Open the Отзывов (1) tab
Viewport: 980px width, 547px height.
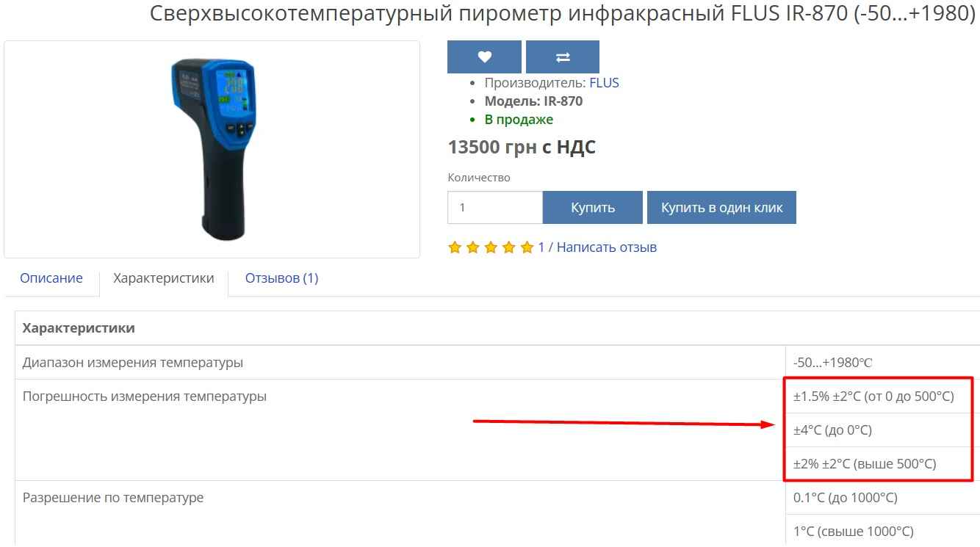tap(281, 278)
